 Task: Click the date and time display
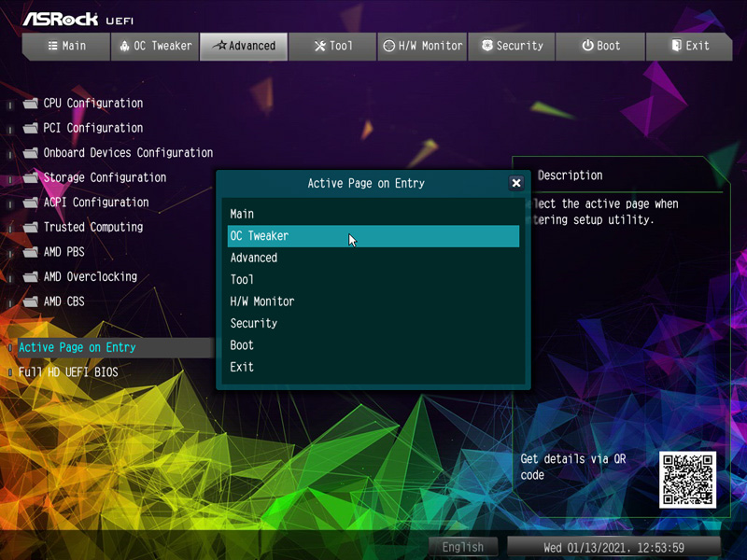click(613, 548)
